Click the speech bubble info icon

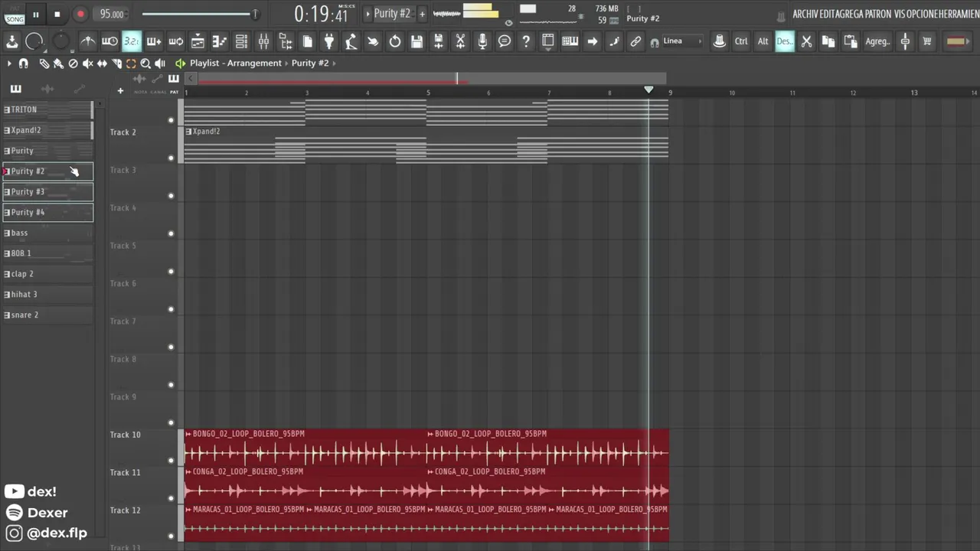tap(504, 41)
